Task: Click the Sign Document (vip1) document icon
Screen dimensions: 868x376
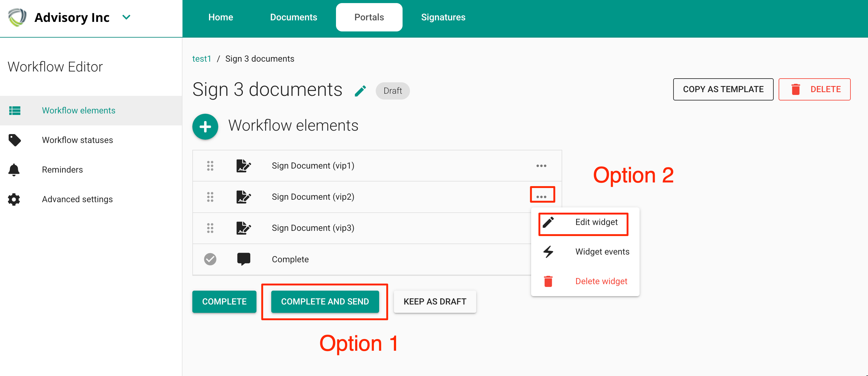Action: point(243,166)
